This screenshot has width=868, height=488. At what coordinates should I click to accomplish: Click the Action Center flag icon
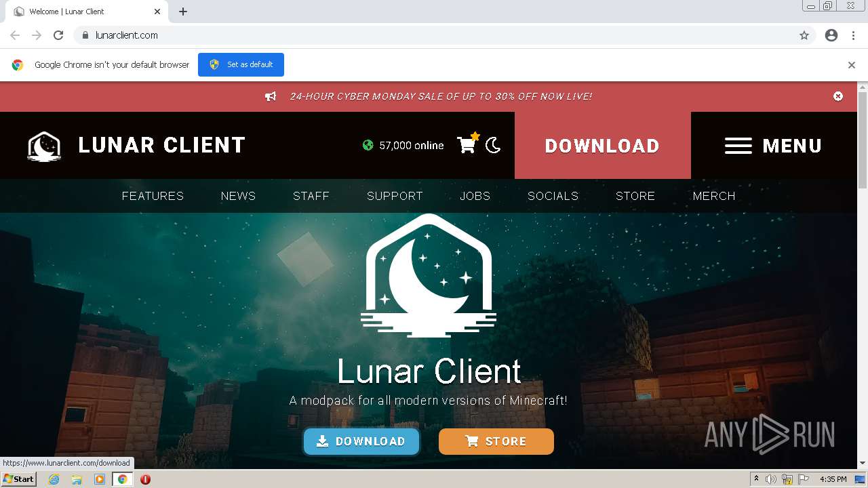(x=804, y=479)
